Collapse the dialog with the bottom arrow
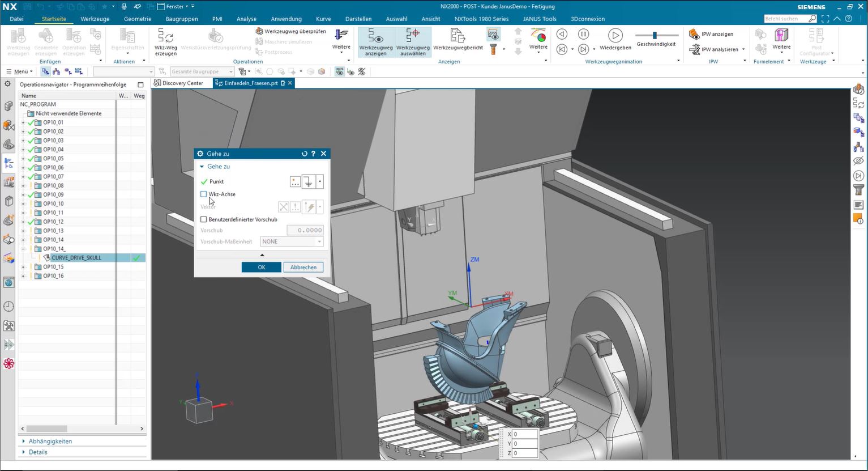This screenshot has width=868, height=471. pos(262,255)
